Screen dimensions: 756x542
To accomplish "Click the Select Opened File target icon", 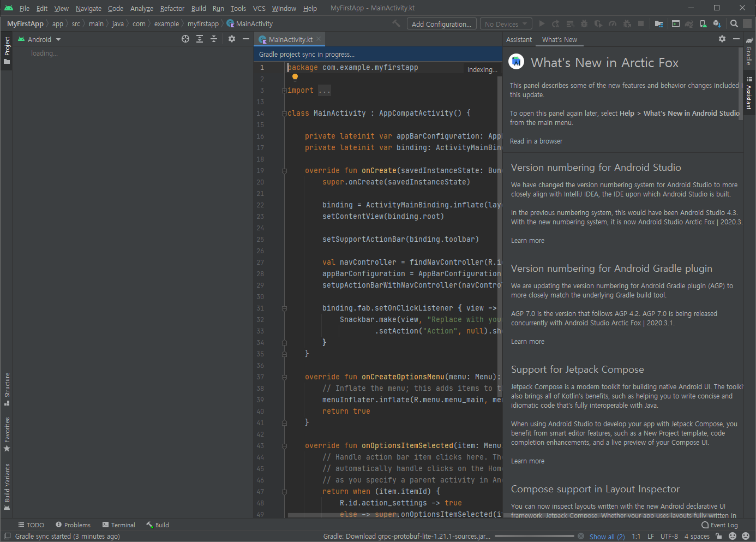I will click(x=185, y=39).
